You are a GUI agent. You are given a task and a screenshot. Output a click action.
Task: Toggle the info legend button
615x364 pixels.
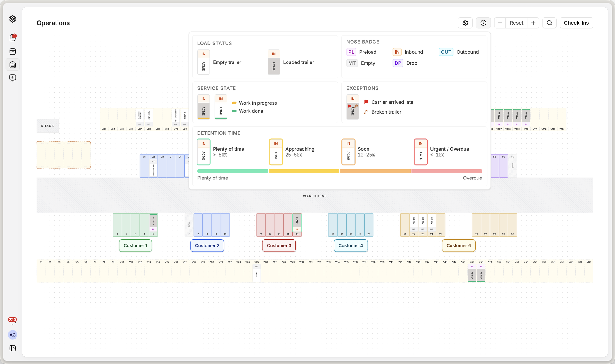coord(483,23)
